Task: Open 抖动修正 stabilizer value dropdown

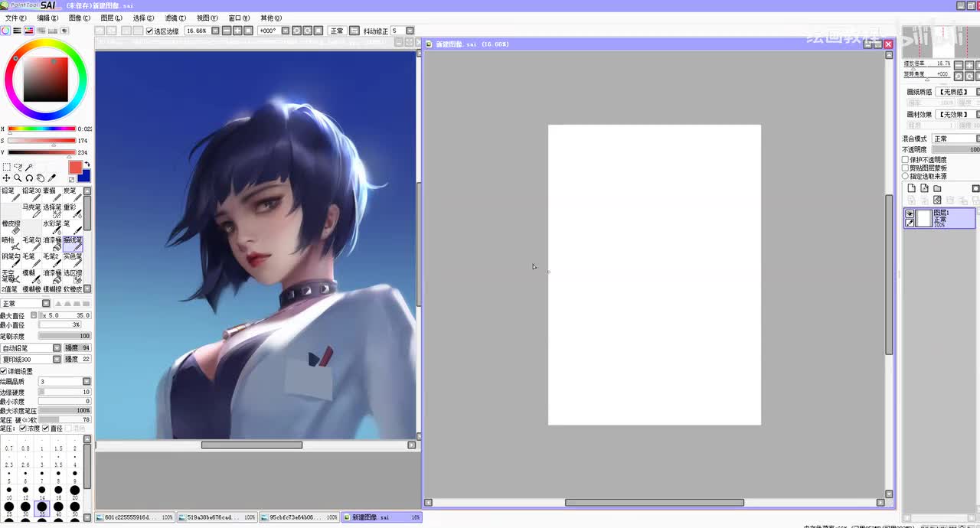Action: (x=409, y=31)
